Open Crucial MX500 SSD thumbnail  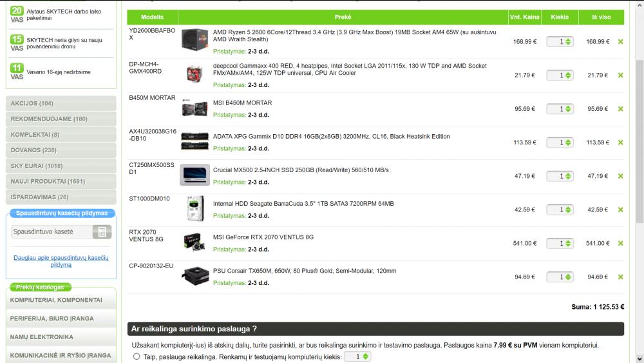194,175
